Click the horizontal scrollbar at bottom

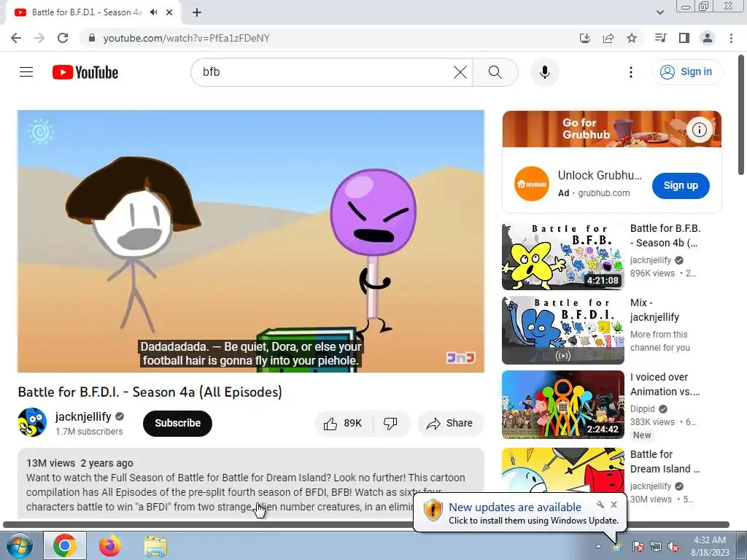pos(366,524)
